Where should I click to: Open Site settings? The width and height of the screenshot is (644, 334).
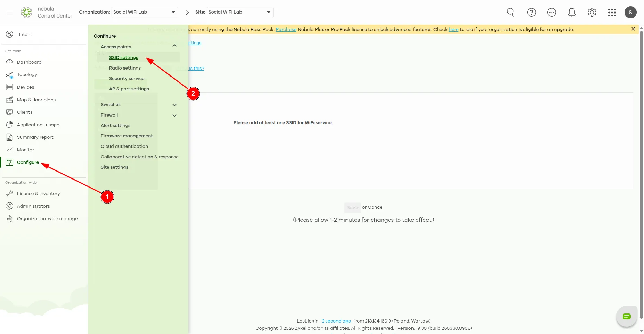pyautogui.click(x=114, y=167)
